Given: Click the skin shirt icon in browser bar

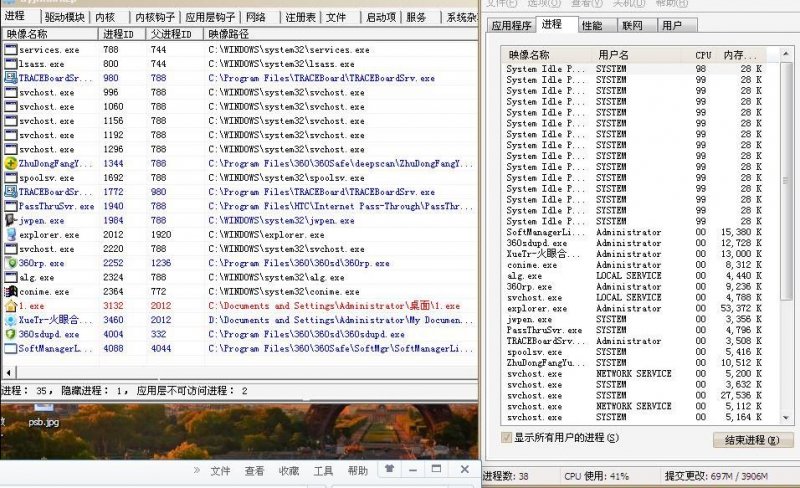Looking at the screenshot, I should coord(389,469).
